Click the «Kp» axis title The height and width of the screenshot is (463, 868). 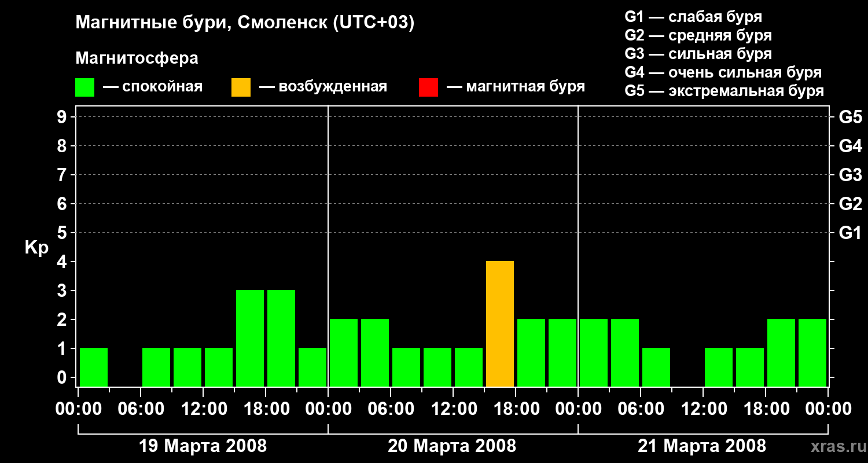(36, 248)
